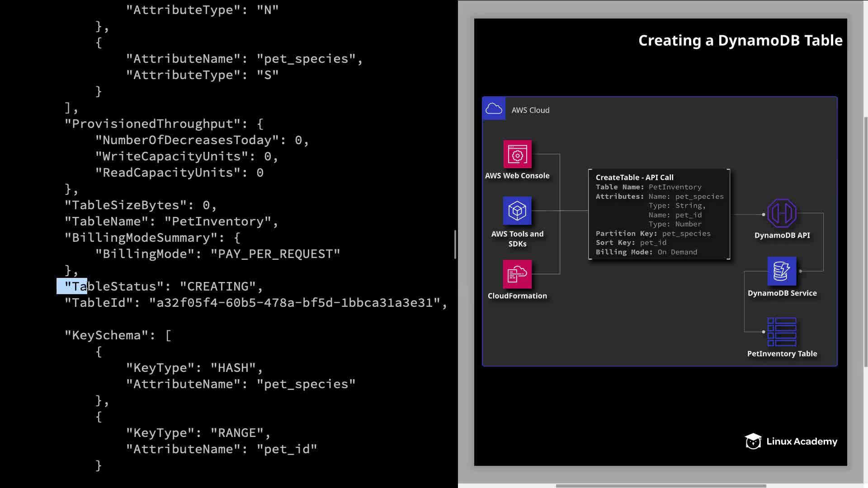Screen dimensions: 868x488
Task: Click the slide title Creating a DynamoDB Table
Action: (x=740, y=41)
